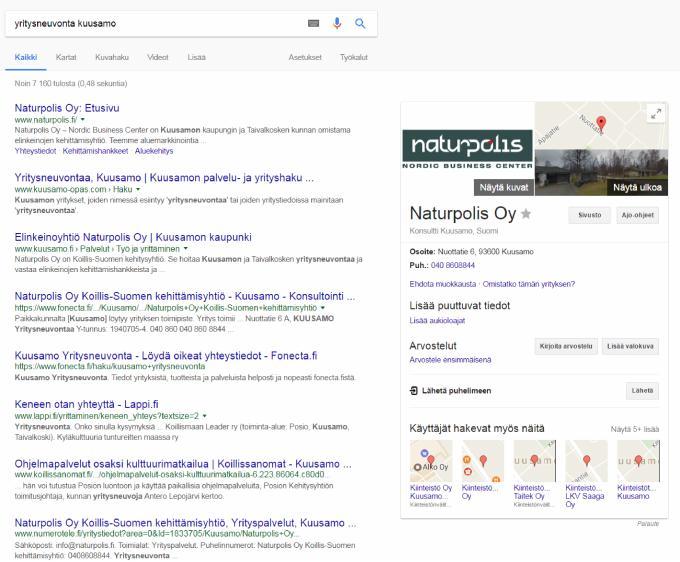Open the Kiinteistöt... Kuusamo last suggestion
This screenshot has width=680, height=562.
click(x=638, y=470)
